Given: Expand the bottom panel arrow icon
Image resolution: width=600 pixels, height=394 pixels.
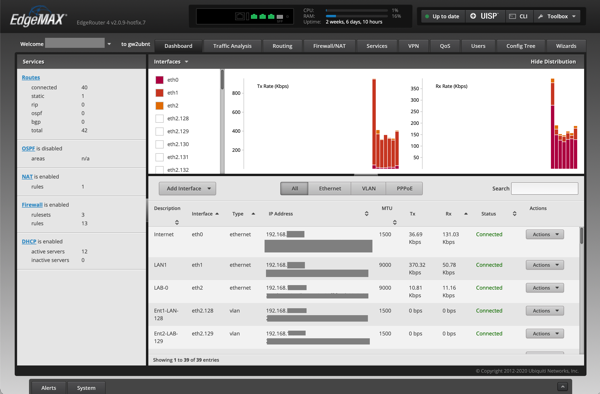Looking at the screenshot, I should click(x=562, y=387).
